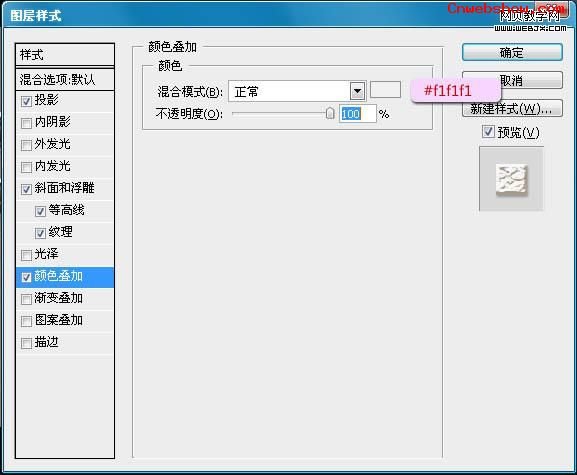Open 混合选项:默认 blending options
This screenshot has width=577, height=475.
click(x=65, y=79)
